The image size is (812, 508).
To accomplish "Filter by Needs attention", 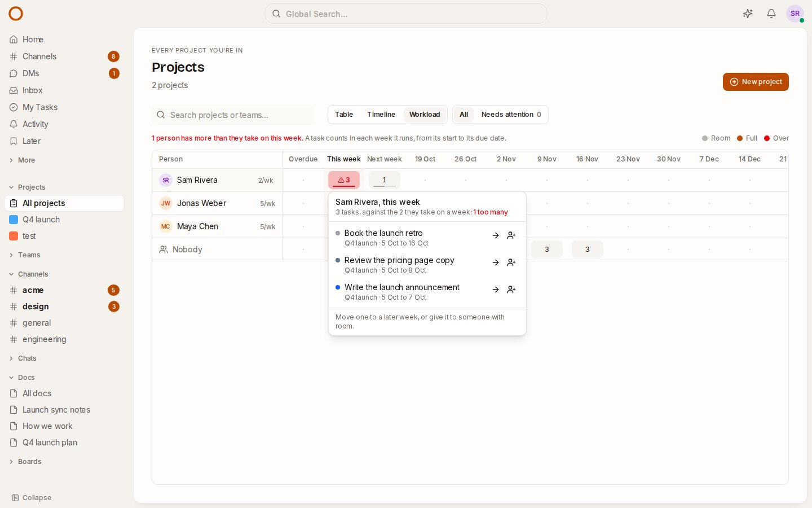I will coord(511,115).
